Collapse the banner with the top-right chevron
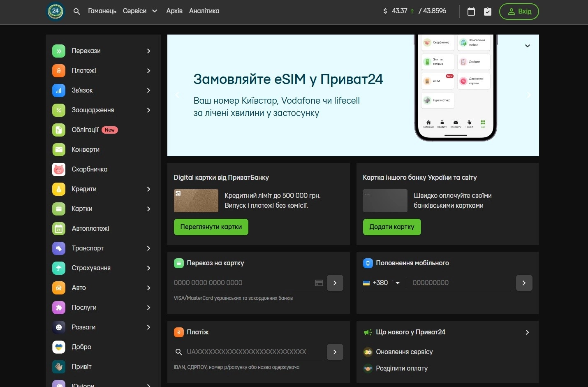Screen dimensions: 588x387 click(528, 46)
